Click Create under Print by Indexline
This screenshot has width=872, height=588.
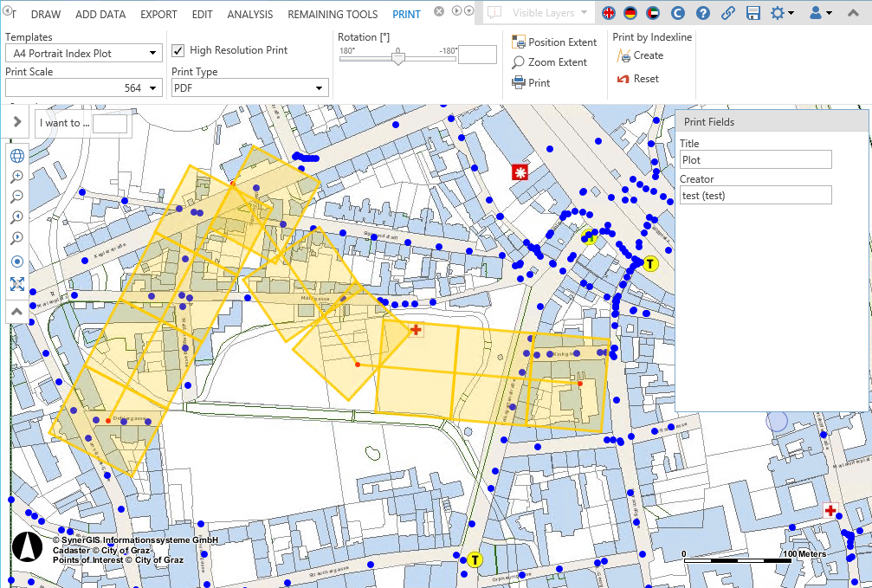point(639,55)
